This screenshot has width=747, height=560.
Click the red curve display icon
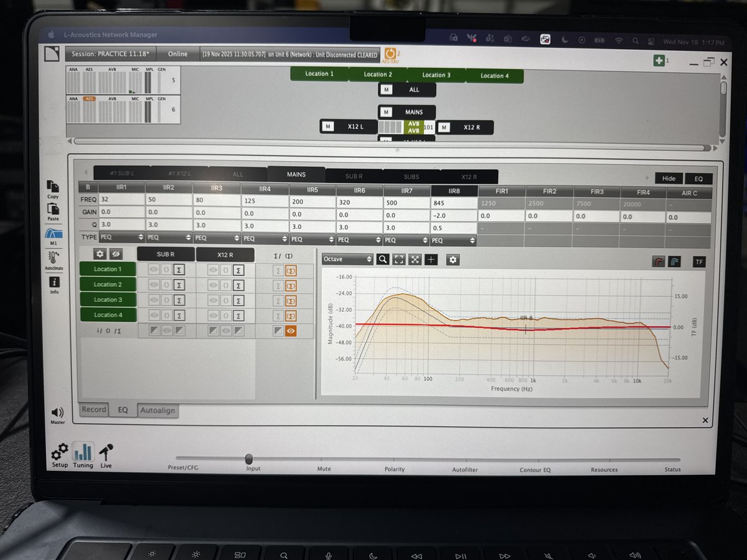click(659, 262)
